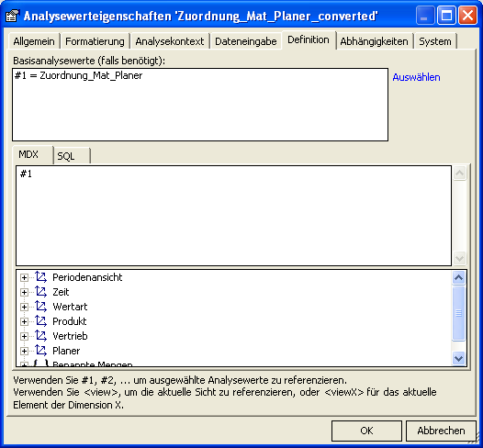Confirm with the OK button
483x448 pixels.
[x=366, y=431]
